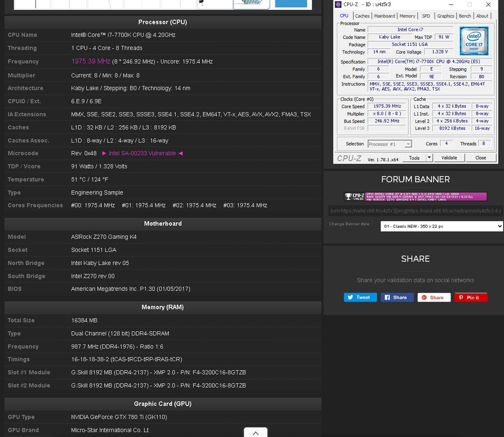
Task: Click the memory timings 16-18-18-38-2 text
Action: (x=127, y=359)
